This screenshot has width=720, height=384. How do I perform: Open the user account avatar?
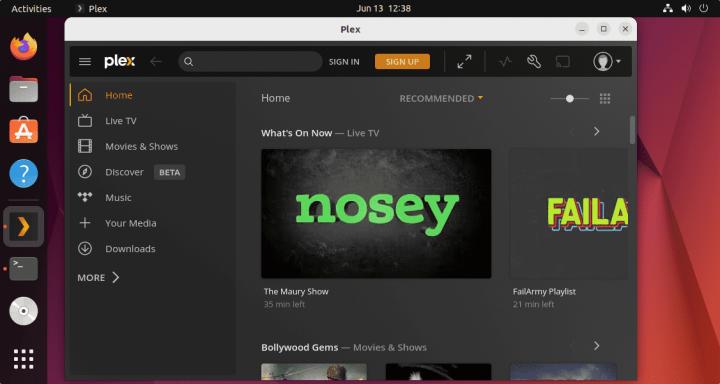point(602,62)
